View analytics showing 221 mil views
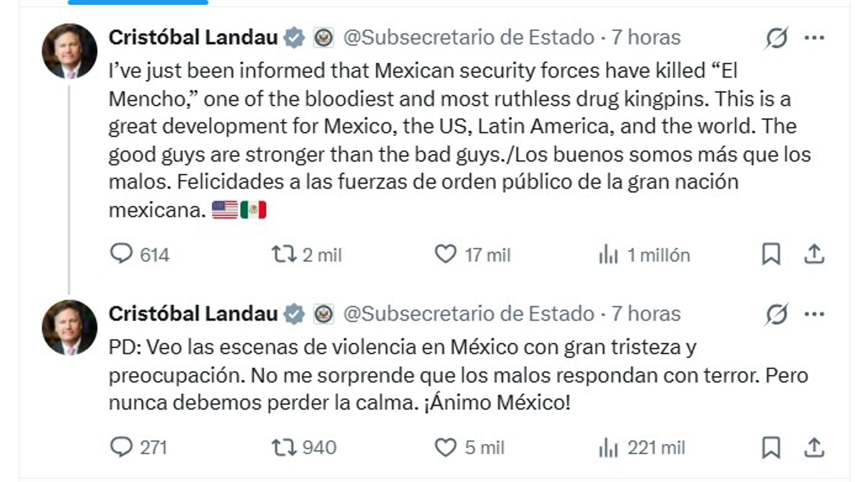The width and height of the screenshot is (868, 482). [x=609, y=448]
